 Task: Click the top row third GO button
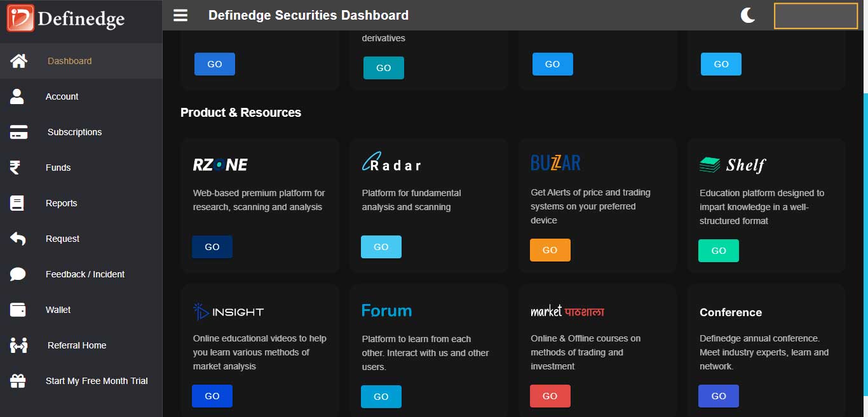553,64
